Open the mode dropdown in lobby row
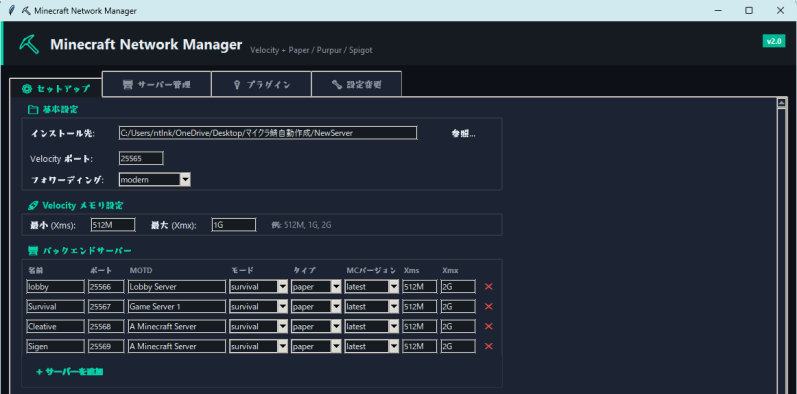797x394 pixels. point(283,287)
